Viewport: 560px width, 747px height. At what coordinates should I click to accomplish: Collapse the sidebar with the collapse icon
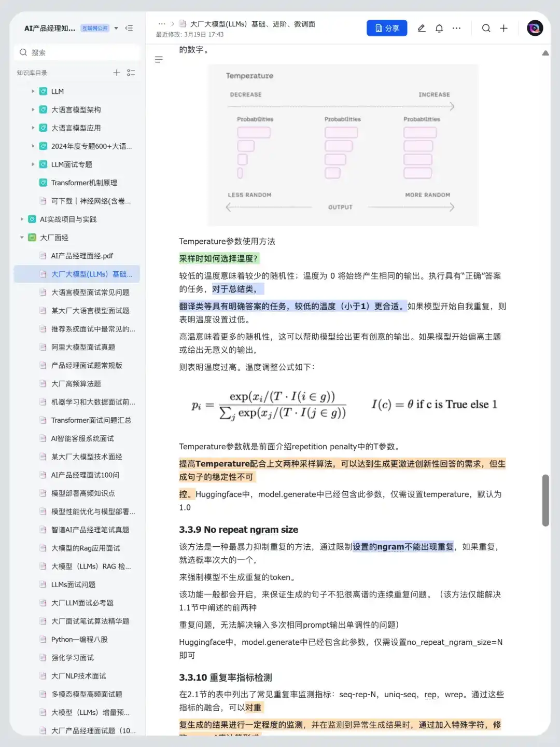click(129, 29)
